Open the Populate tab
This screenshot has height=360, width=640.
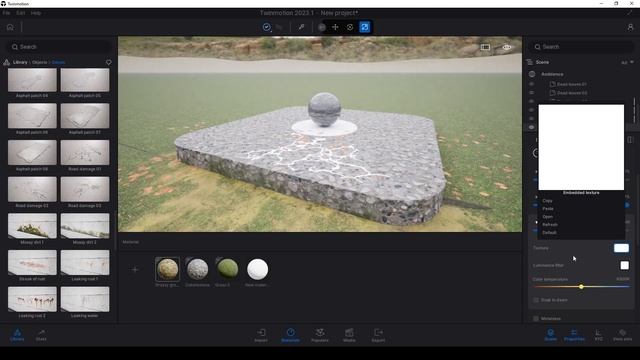click(320, 335)
